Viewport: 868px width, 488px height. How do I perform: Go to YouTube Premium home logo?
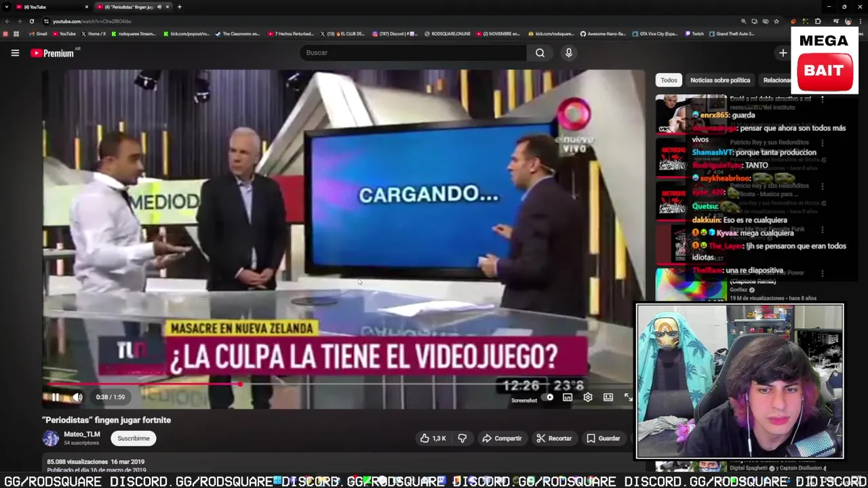point(54,53)
